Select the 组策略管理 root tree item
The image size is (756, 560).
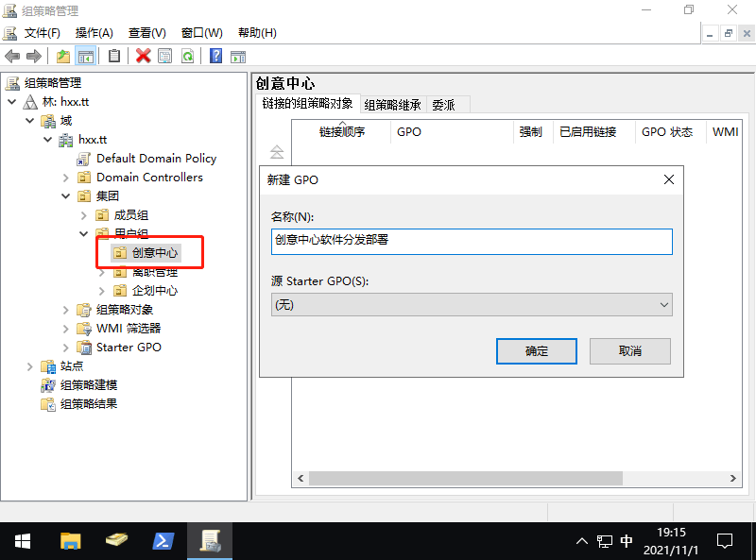[53, 83]
